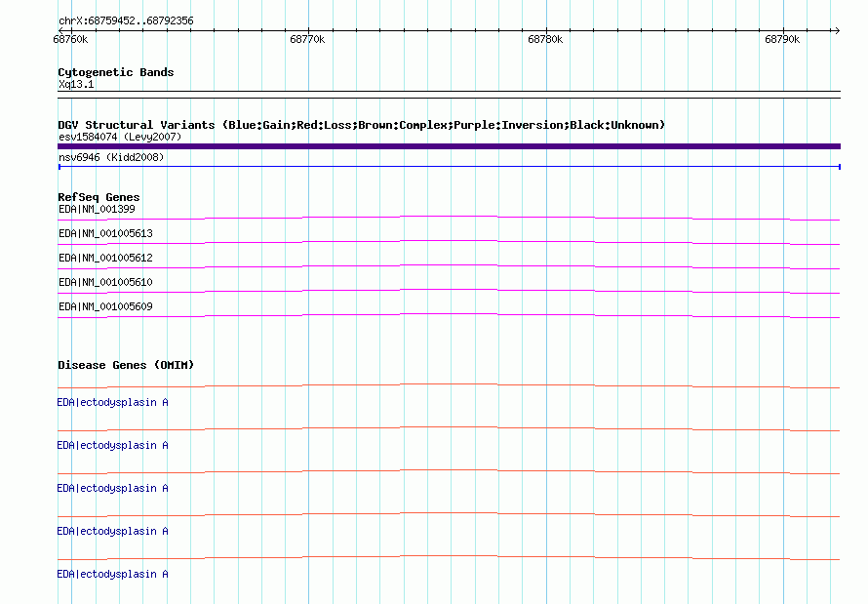Select the Xq13.1 band label
The width and height of the screenshot is (868, 604).
76,84
